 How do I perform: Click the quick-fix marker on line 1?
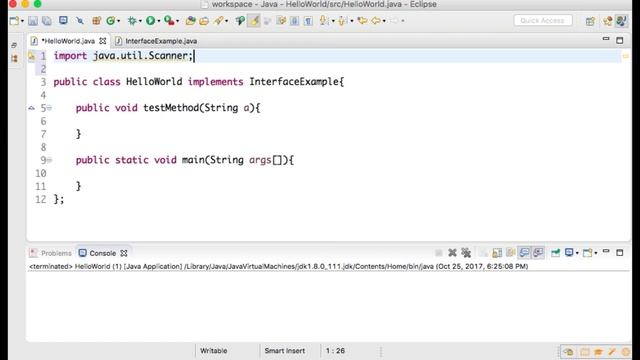pos(31,56)
